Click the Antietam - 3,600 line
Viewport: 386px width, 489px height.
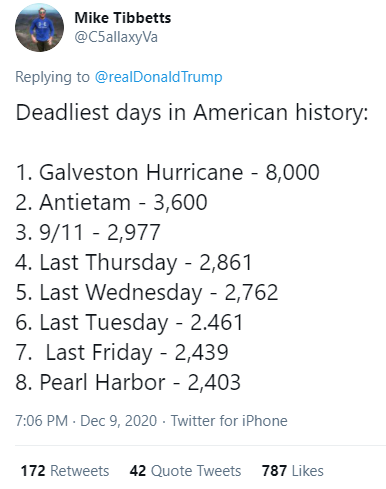[111, 202]
